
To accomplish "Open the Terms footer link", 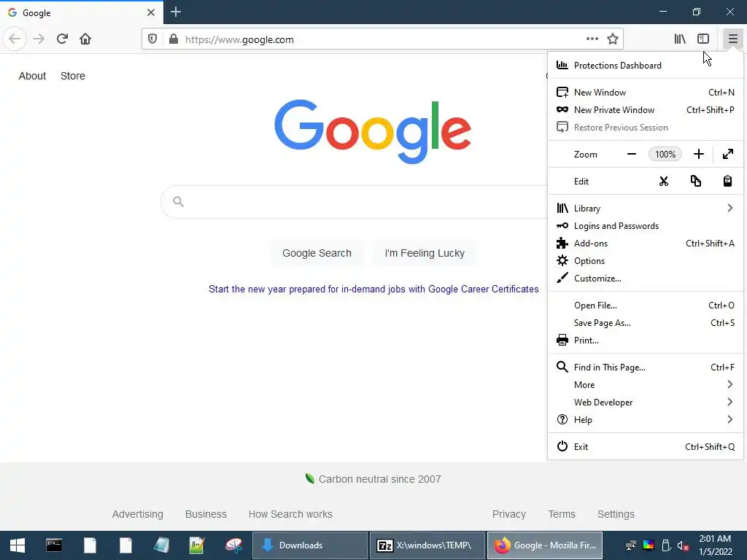I will pos(562,515).
